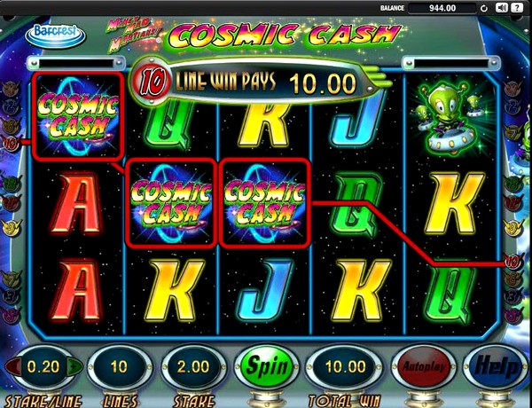Image resolution: width=532 pixels, height=408 pixels.
Task: Select the yellow line 3 marker on left
Action: pos(11,227)
